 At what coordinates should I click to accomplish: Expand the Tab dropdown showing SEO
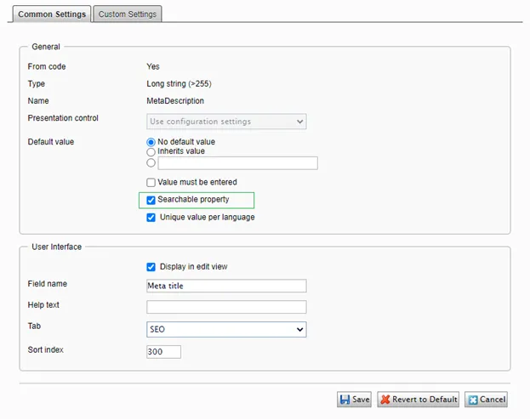[226, 329]
